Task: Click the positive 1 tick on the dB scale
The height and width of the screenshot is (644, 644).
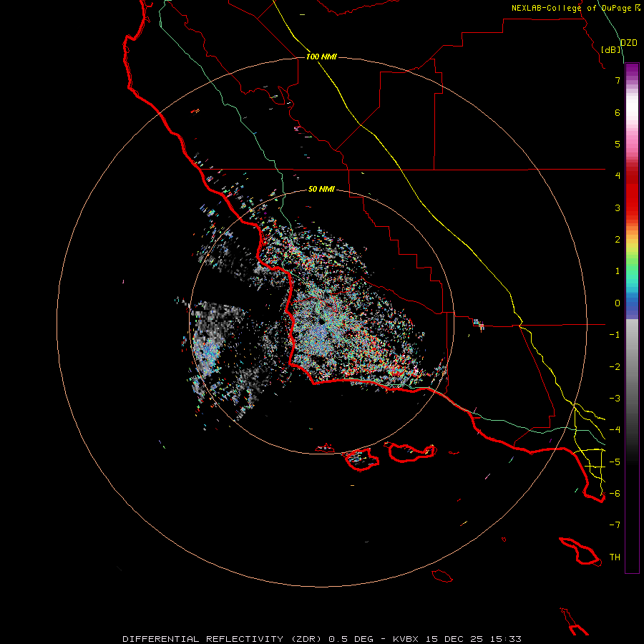Action: (618, 271)
